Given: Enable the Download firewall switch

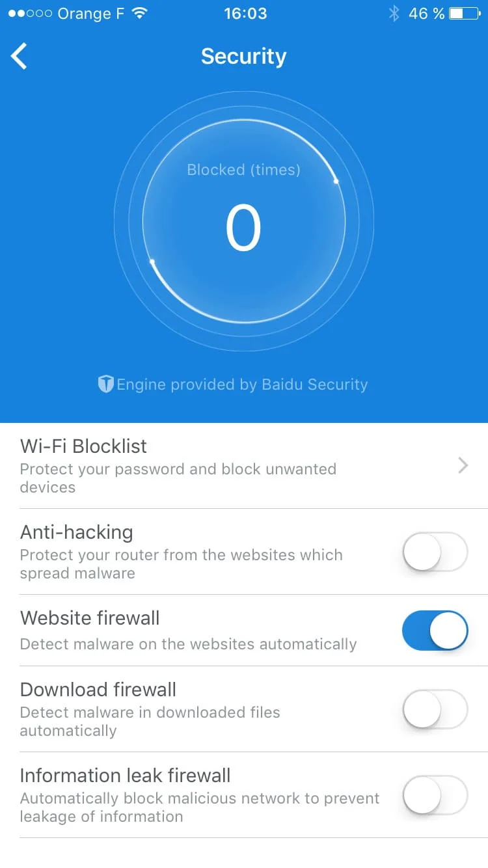Looking at the screenshot, I should tap(435, 709).
